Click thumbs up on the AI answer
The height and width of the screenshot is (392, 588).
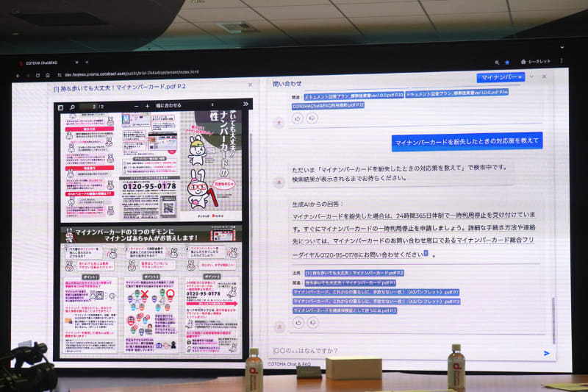click(x=298, y=323)
